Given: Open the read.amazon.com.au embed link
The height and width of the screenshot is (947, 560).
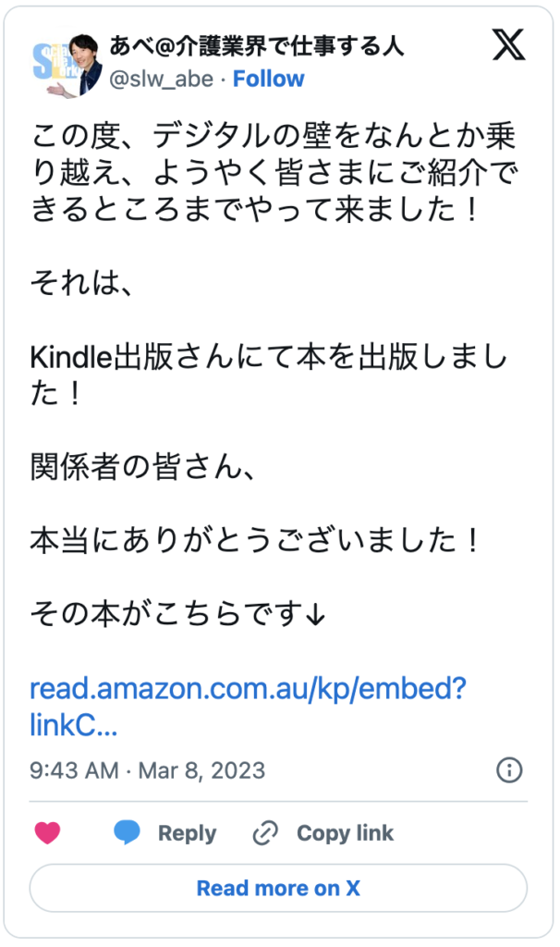Looking at the screenshot, I should (x=247, y=707).
